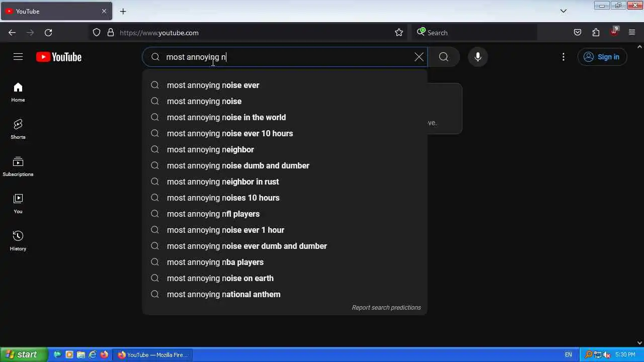The image size is (644, 362).
Task: Select most annoying national anthem suggestion
Action: 285,294
